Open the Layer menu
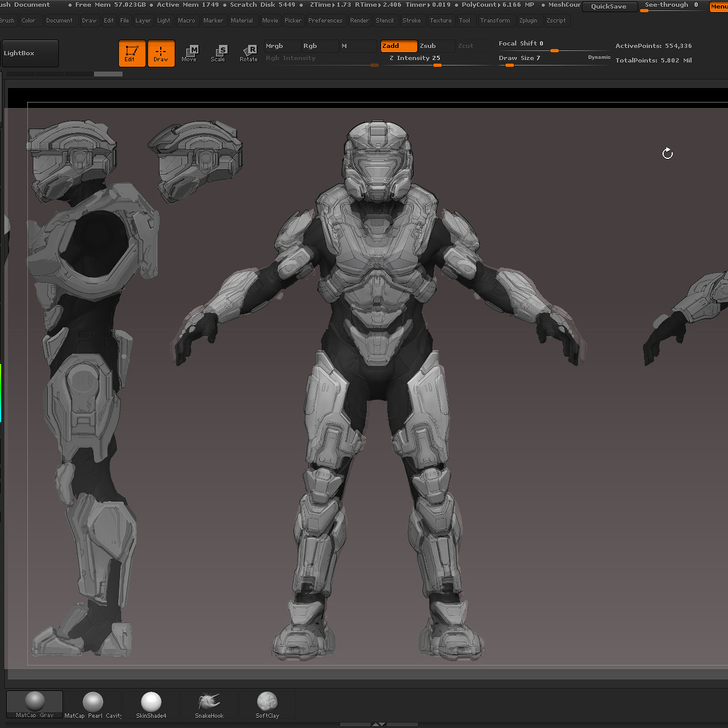The image size is (728, 728). (x=143, y=21)
